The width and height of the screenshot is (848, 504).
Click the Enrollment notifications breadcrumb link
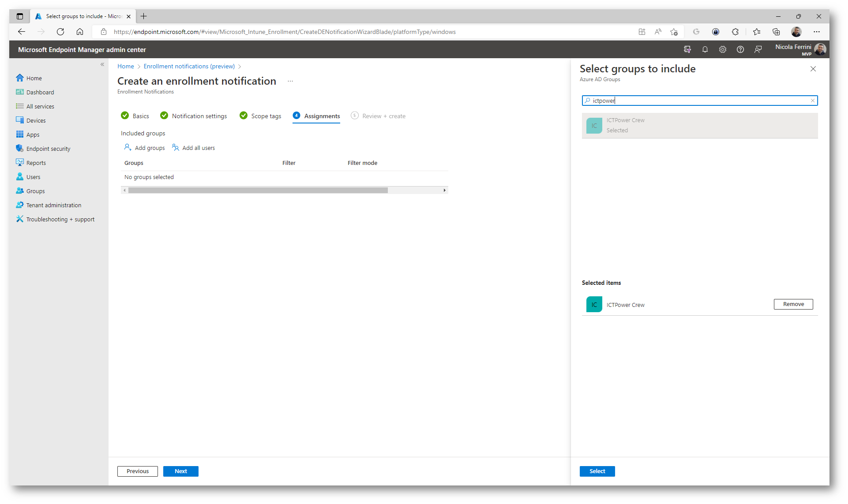click(189, 66)
